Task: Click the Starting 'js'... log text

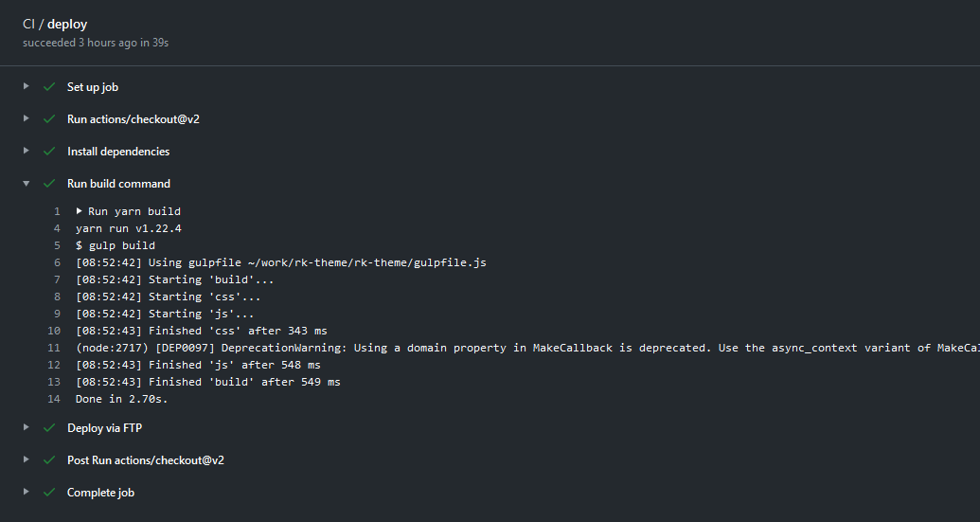Action: point(165,314)
